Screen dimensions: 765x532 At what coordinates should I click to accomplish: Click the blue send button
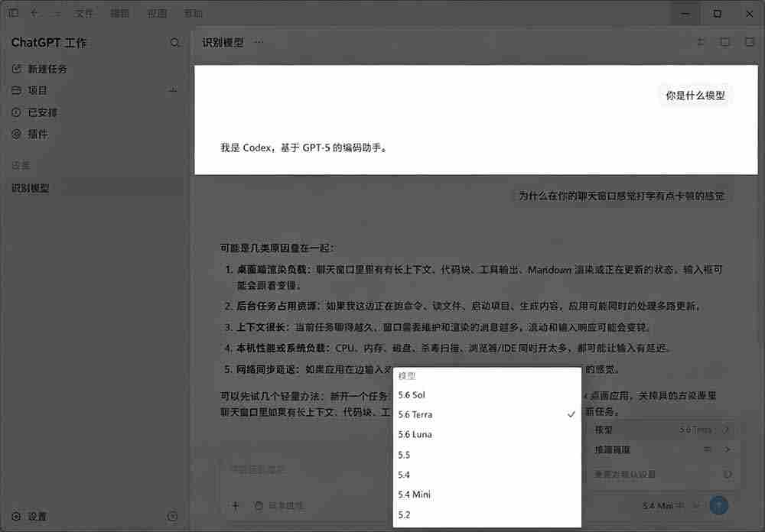718,506
